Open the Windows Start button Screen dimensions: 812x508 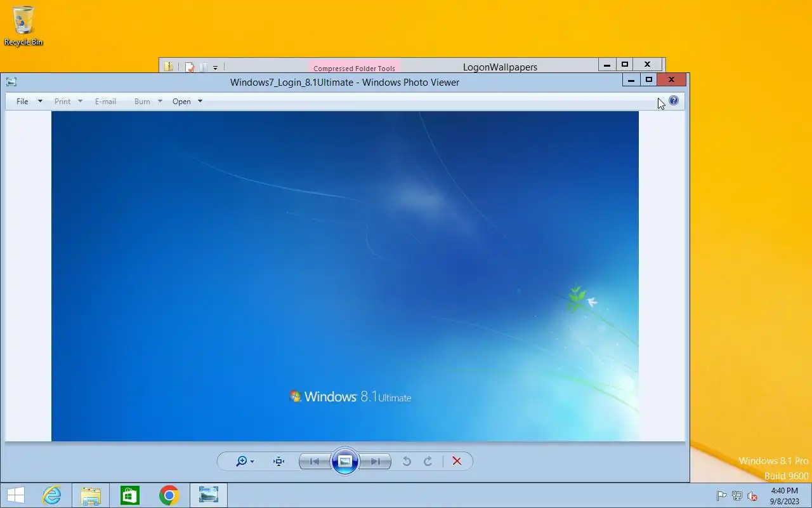15,495
